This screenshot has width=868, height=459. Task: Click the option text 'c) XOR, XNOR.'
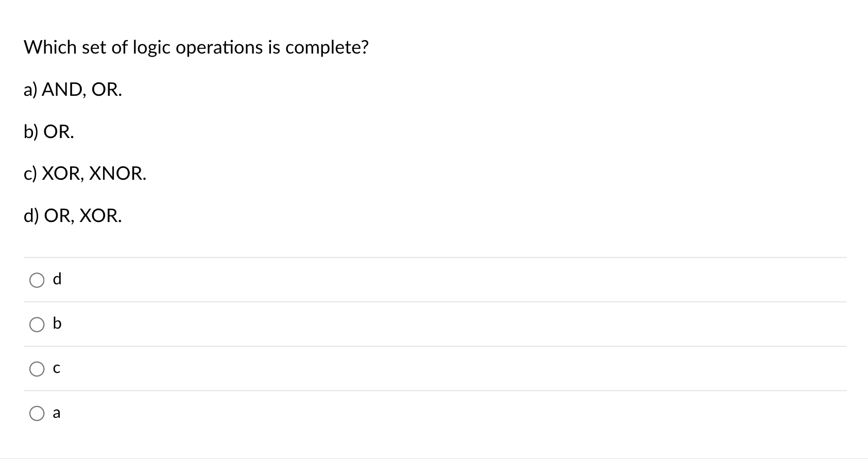tap(84, 174)
